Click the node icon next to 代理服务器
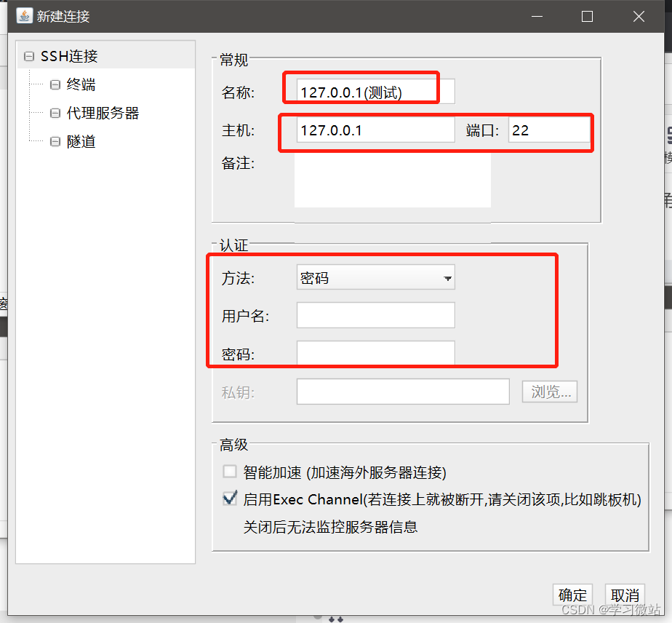Screen dimensions: 672x623 click(x=55, y=113)
